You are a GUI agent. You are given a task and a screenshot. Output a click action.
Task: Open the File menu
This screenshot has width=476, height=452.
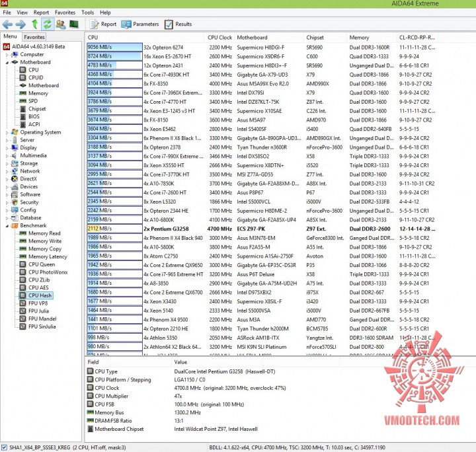click(x=7, y=13)
